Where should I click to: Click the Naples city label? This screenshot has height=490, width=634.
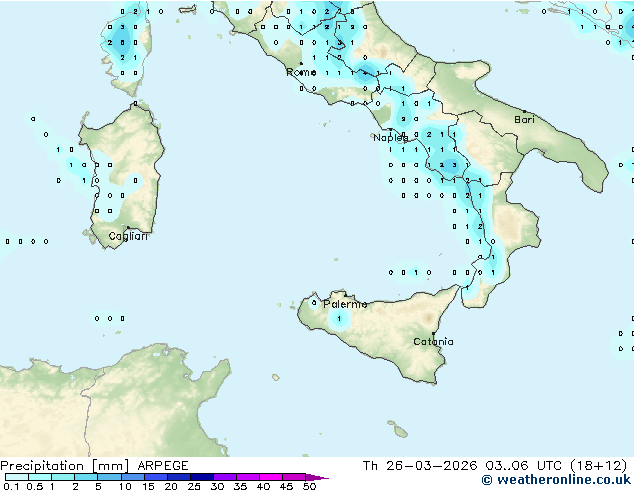coord(390,138)
